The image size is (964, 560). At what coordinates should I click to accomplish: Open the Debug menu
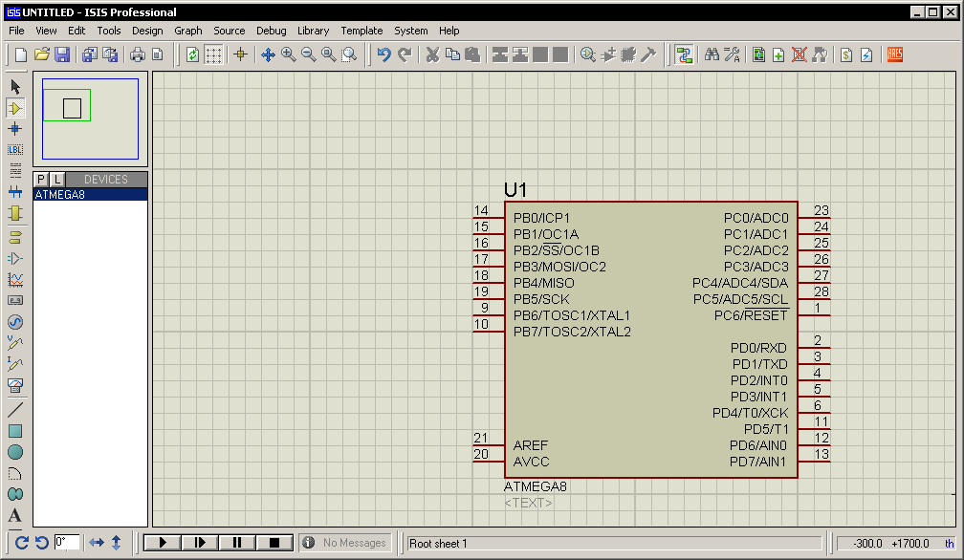272,31
